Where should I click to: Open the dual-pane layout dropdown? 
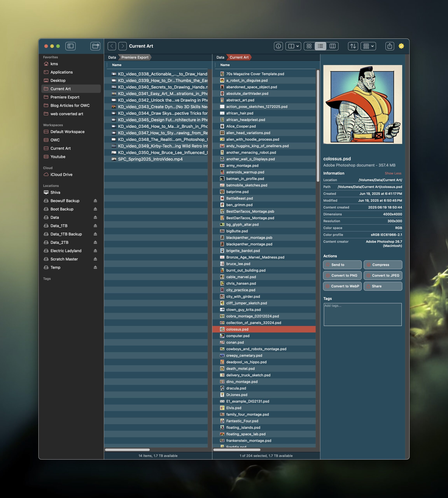(x=293, y=46)
